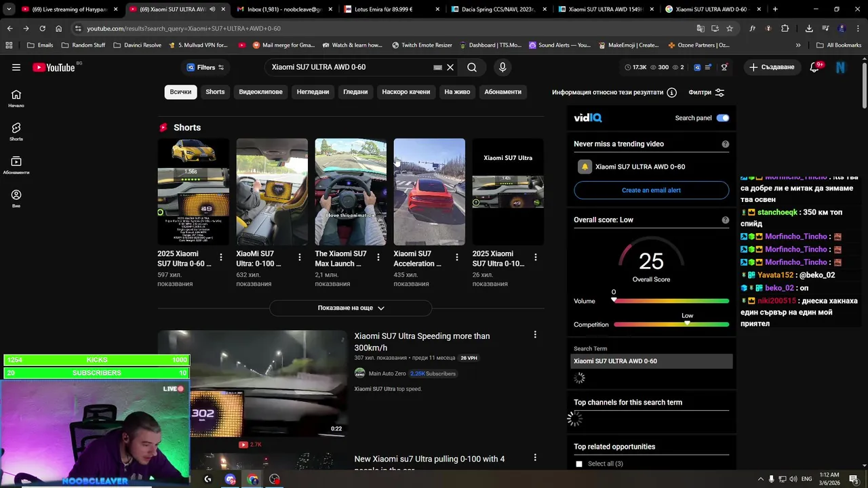Go to YouTube home via logo
Screen dimensions: 868x488
coord(54,67)
